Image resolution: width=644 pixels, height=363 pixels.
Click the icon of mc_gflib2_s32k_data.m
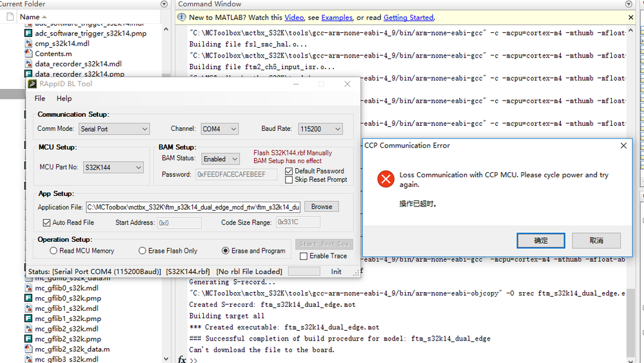[x=28, y=349]
